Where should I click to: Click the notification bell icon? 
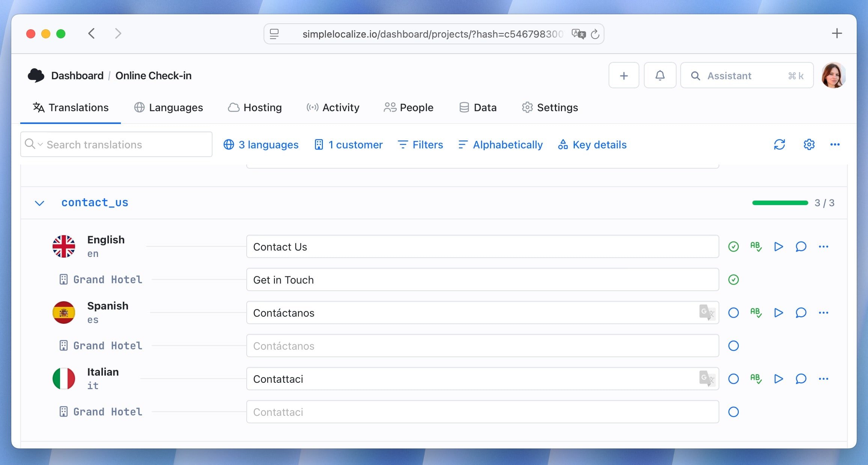pyautogui.click(x=660, y=75)
